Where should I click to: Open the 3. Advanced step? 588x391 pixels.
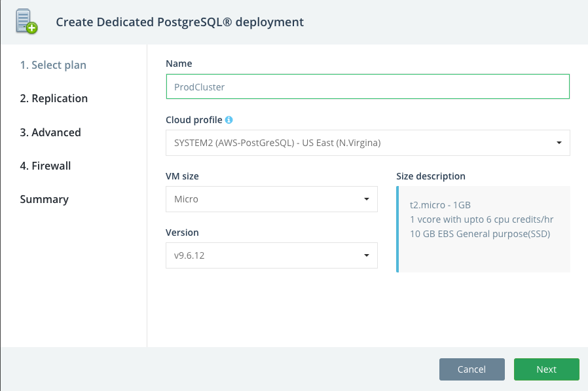[x=50, y=132]
